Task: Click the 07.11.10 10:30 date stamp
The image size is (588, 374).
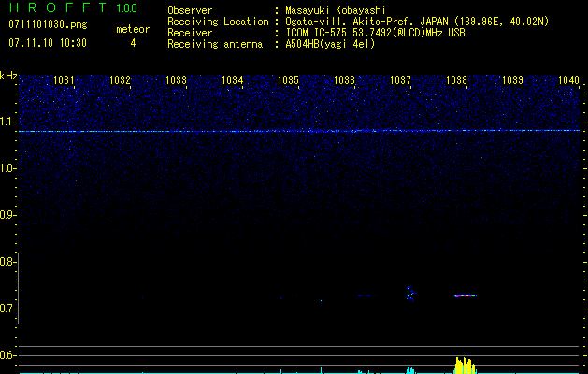Action: coord(47,43)
